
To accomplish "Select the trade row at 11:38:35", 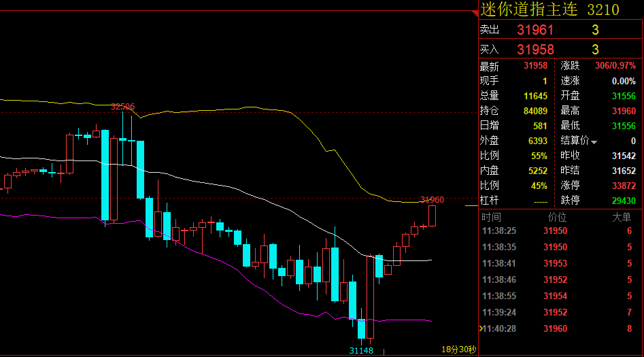I will [x=560, y=248].
